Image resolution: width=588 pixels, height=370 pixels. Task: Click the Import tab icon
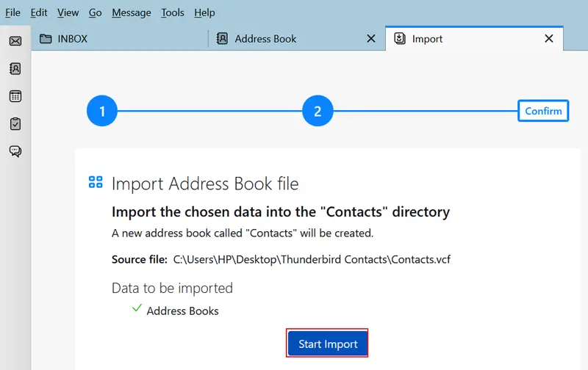point(400,39)
